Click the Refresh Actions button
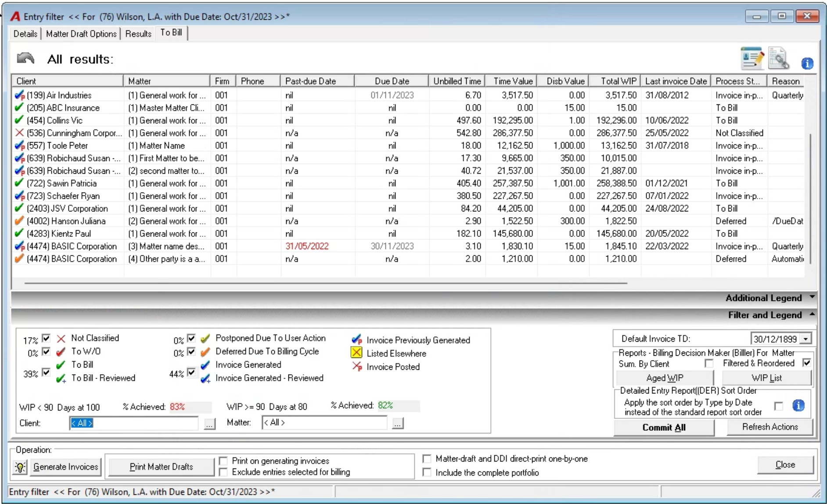This screenshot has height=504, width=827. pyautogui.click(x=770, y=427)
